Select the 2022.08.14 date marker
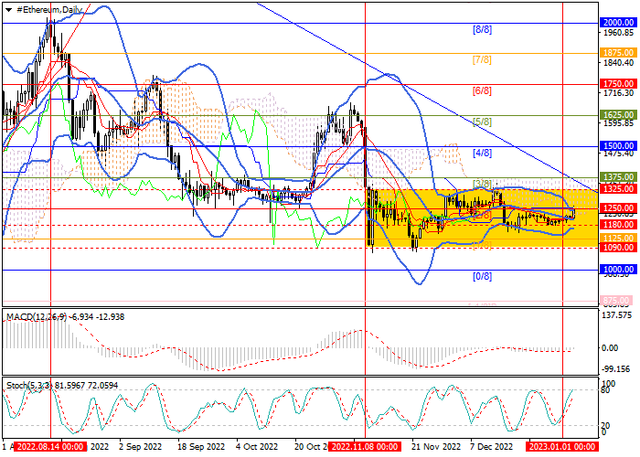Image resolution: width=640 pixels, height=457 pixels. point(52,449)
